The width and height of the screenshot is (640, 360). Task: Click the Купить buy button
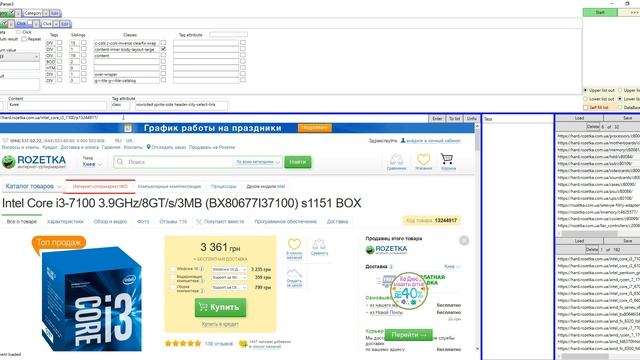[220, 307]
